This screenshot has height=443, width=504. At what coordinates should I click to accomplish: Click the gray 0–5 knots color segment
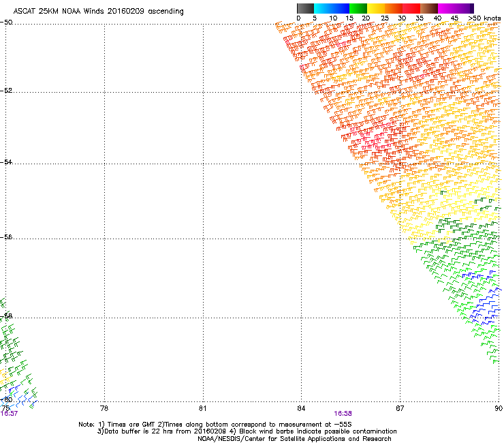305,8
